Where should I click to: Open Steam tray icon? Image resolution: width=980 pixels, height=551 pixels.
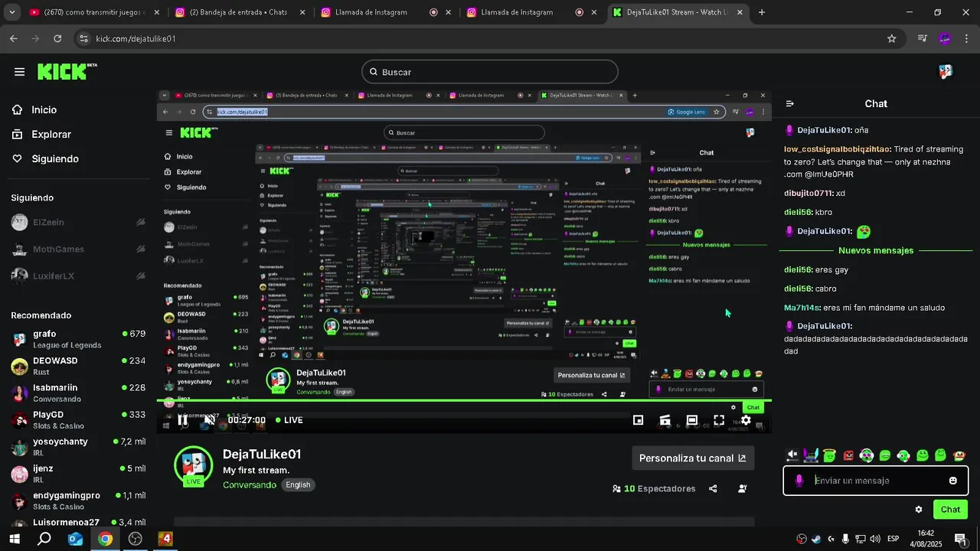pos(816,539)
